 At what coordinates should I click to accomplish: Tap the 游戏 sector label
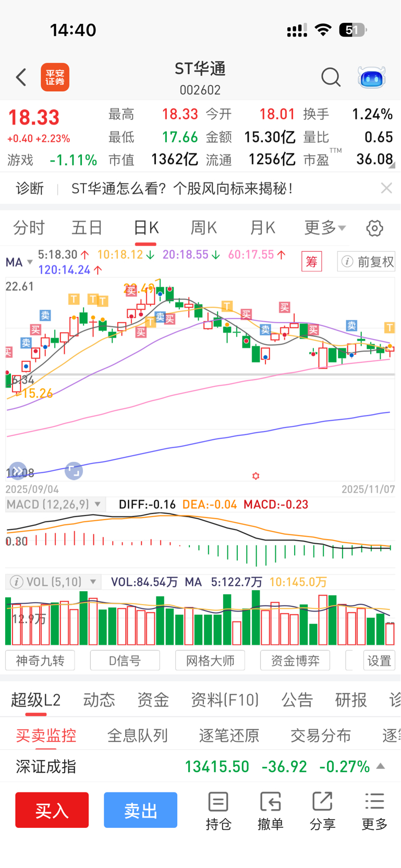click(20, 160)
